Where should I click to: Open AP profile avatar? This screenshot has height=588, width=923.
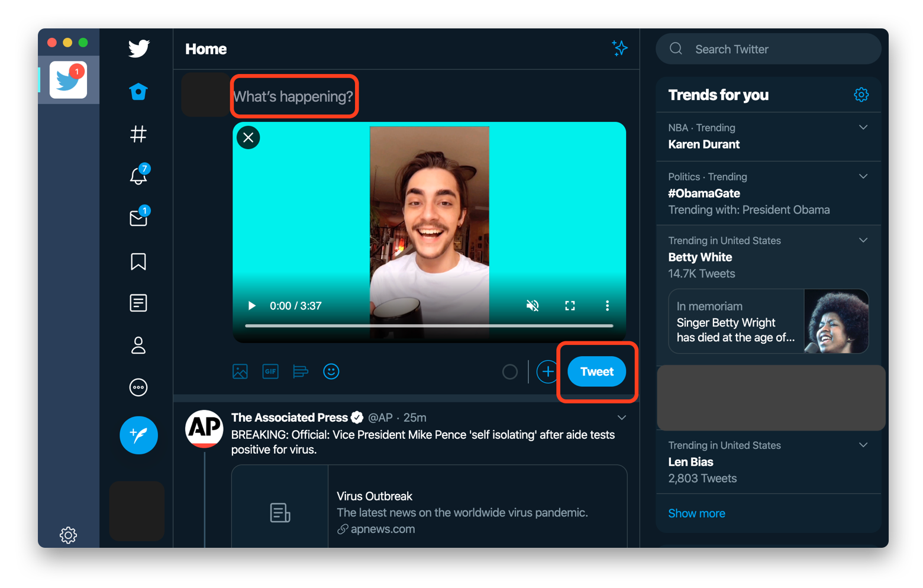(x=204, y=429)
